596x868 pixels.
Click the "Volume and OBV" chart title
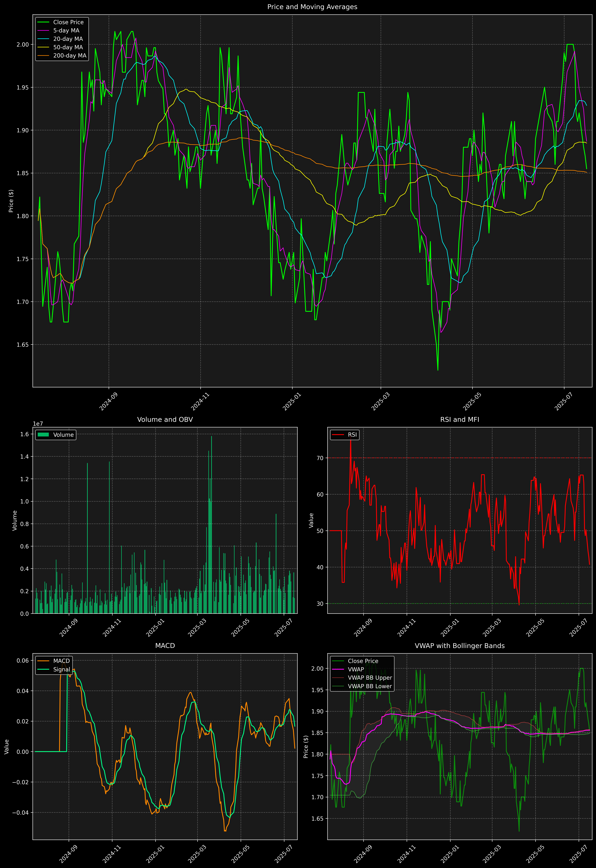click(x=165, y=419)
